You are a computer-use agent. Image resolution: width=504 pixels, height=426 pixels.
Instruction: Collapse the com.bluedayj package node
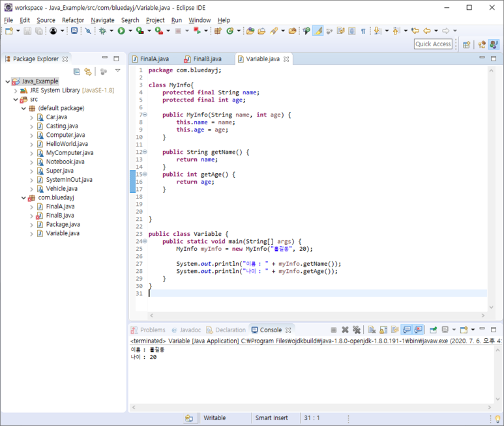(x=23, y=198)
